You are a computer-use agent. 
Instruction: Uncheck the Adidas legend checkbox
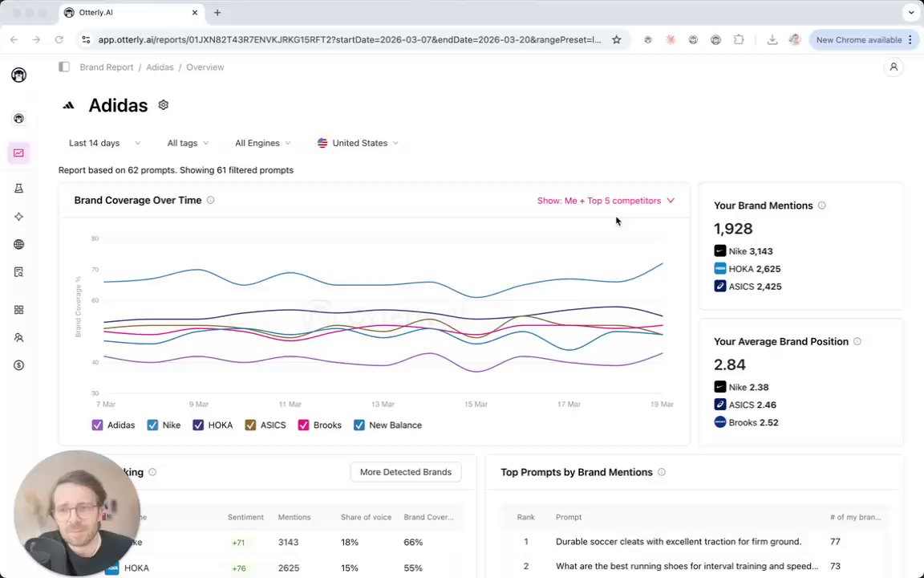pyautogui.click(x=98, y=425)
